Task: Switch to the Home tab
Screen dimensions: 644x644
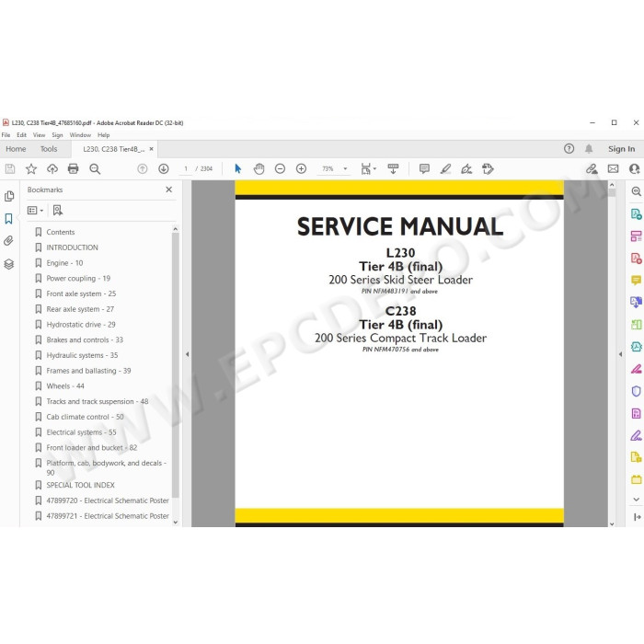Action: pos(16,149)
